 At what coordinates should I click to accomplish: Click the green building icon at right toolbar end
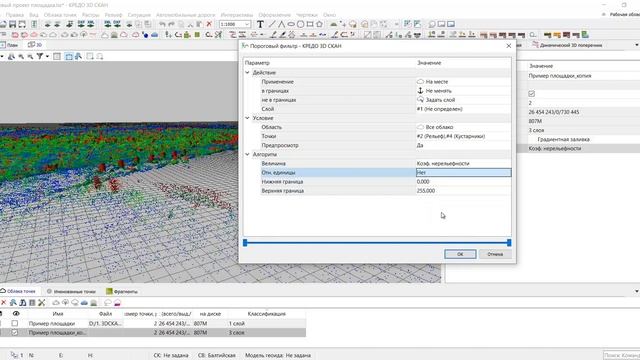585,35
